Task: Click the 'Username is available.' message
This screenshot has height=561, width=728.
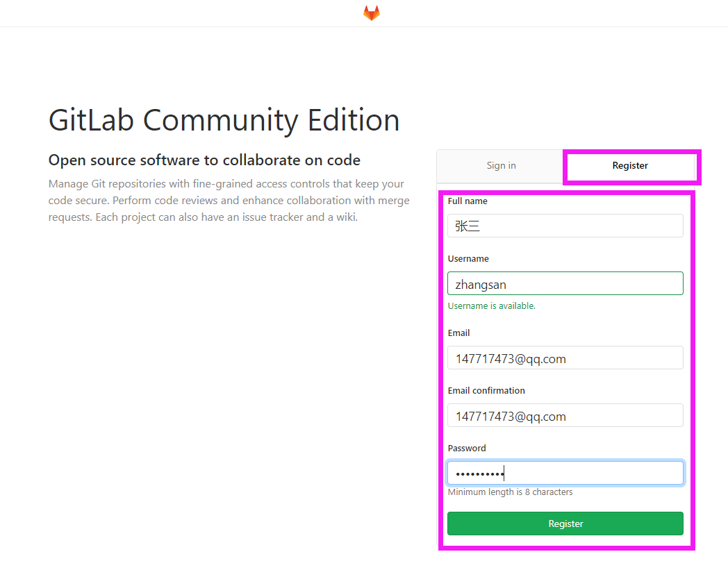Action: (491, 305)
